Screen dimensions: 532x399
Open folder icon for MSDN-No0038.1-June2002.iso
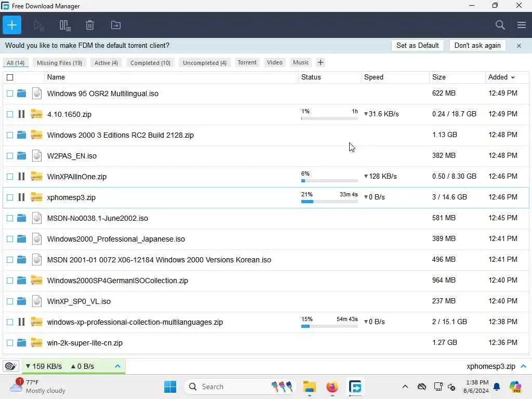tap(21, 218)
